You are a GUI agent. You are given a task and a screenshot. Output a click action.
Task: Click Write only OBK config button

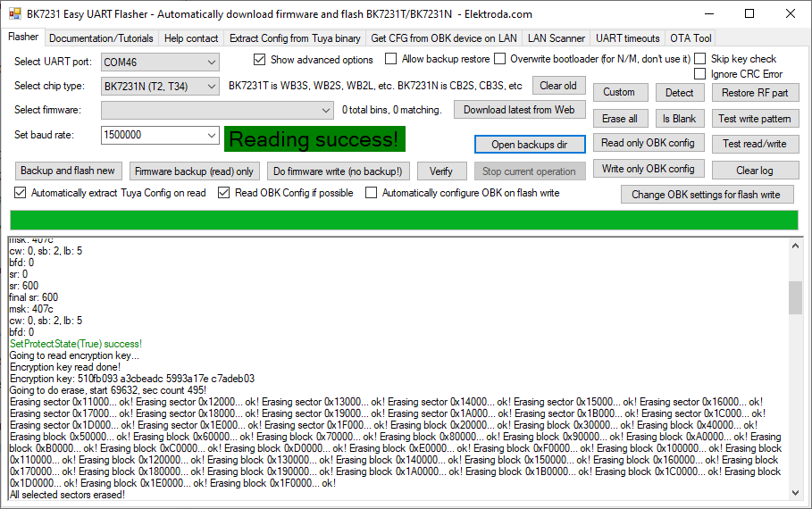pos(648,169)
